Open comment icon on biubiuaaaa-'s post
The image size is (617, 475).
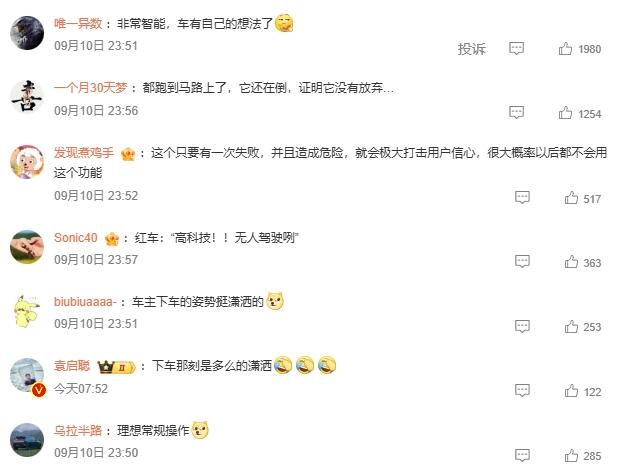point(522,326)
